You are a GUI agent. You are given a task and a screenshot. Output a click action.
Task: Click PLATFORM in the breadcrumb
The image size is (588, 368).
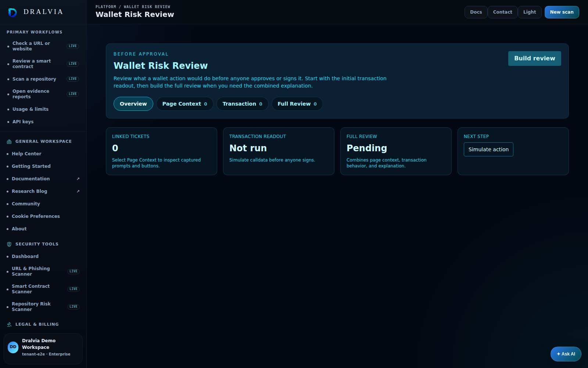click(x=106, y=7)
